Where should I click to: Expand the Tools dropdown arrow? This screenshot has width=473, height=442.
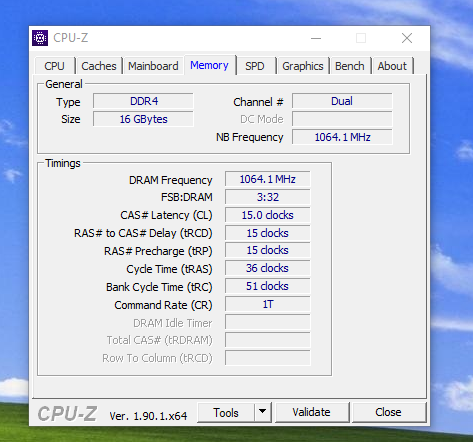pos(263,413)
